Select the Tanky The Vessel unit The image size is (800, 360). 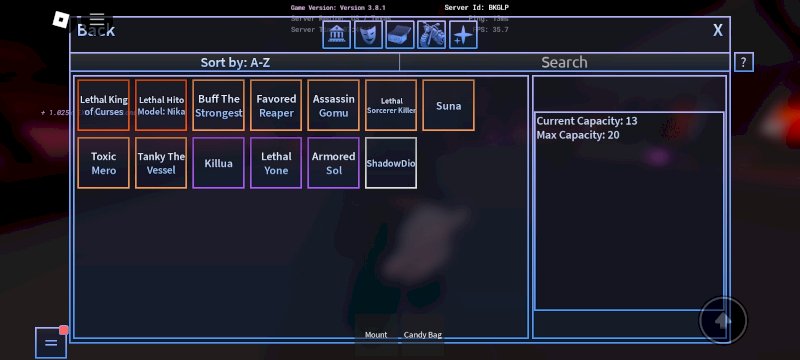click(x=161, y=163)
